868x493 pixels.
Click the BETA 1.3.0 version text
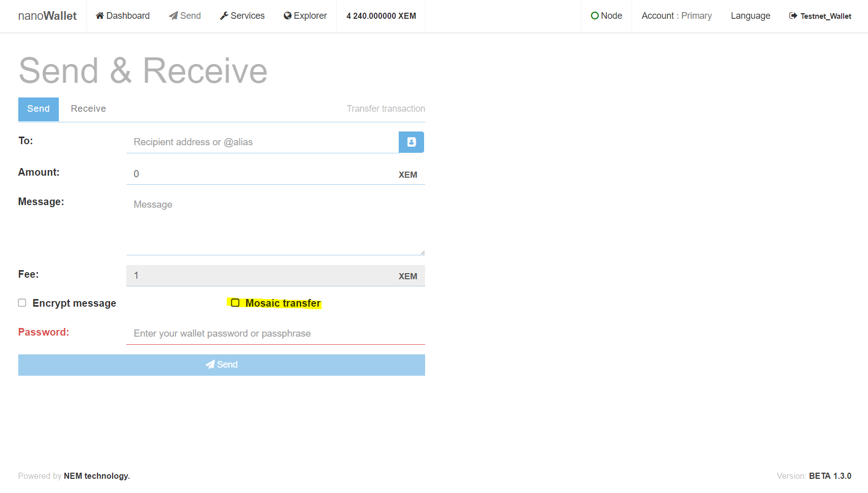830,476
